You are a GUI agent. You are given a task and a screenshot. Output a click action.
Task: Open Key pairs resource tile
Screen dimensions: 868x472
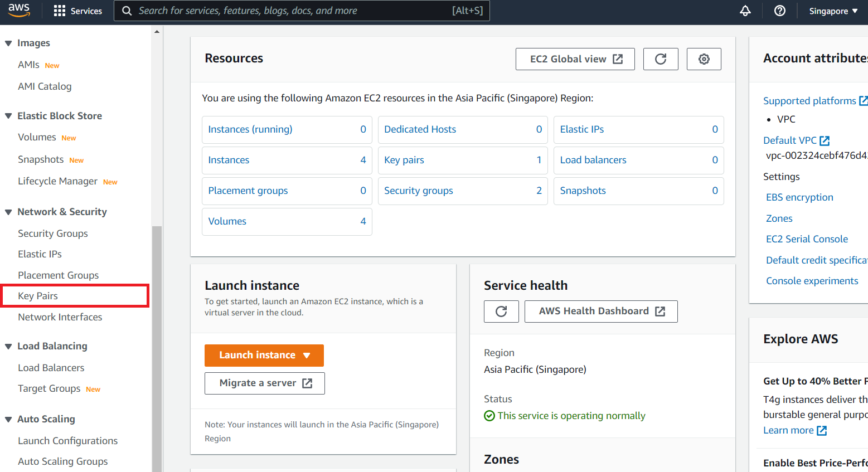pyautogui.click(x=463, y=160)
